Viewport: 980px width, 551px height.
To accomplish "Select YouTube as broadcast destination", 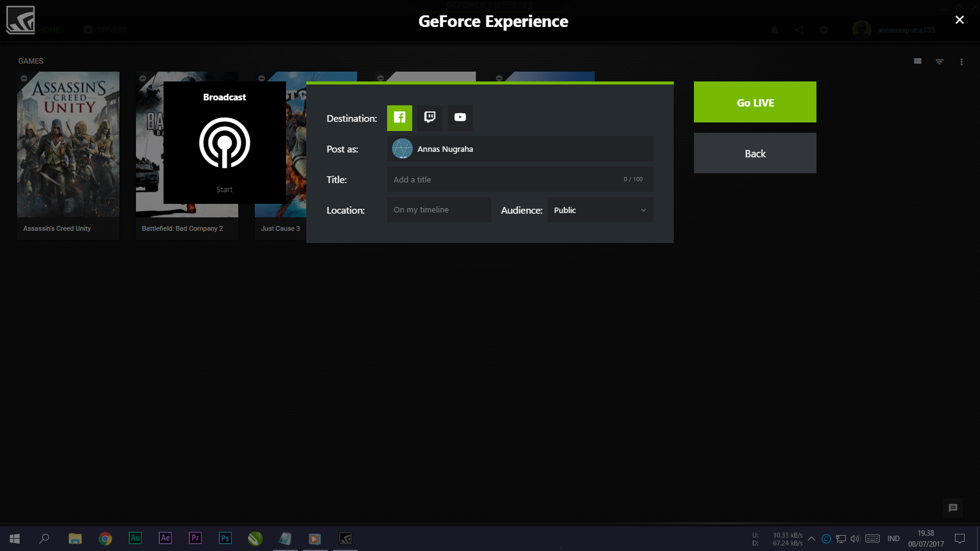I will (x=460, y=118).
